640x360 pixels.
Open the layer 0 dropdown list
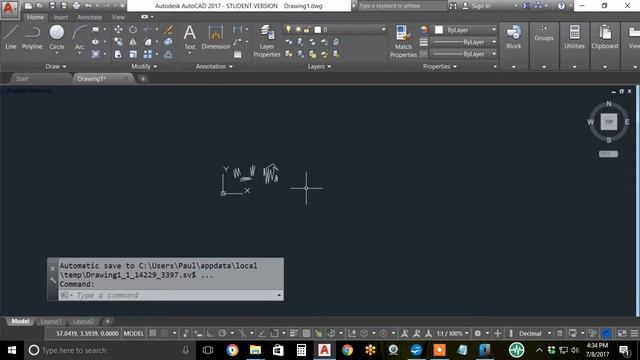pyautogui.click(x=383, y=29)
